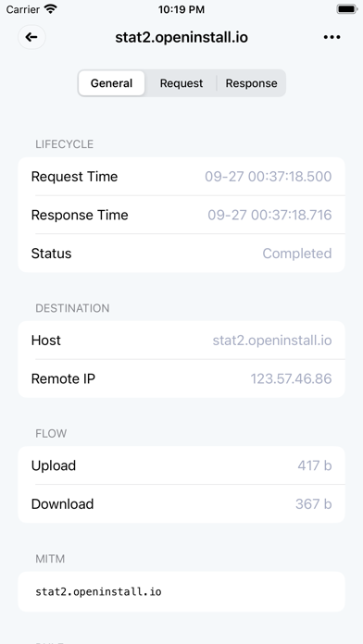Image resolution: width=363 pixels, height=644 pixels.
Task: Switch to the Response tab
Action: [x=251, y=83]
